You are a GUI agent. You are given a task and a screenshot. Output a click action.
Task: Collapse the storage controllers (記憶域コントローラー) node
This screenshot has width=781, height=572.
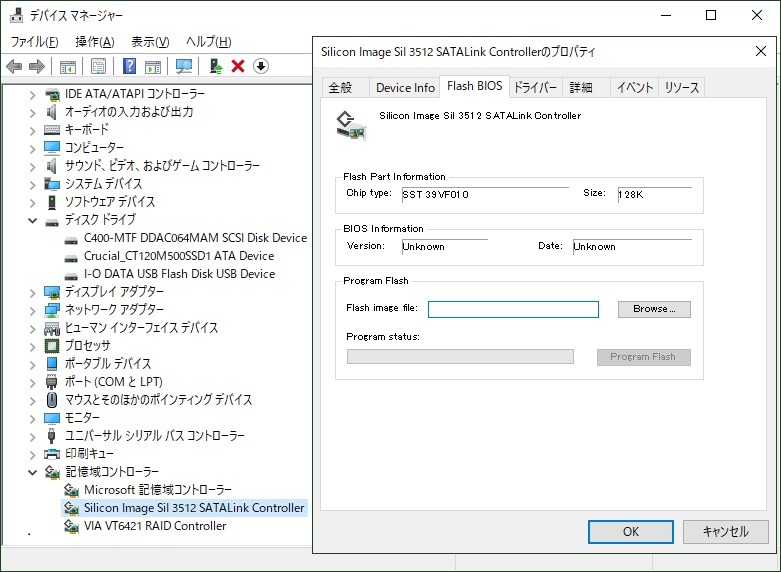pos(32,472)
